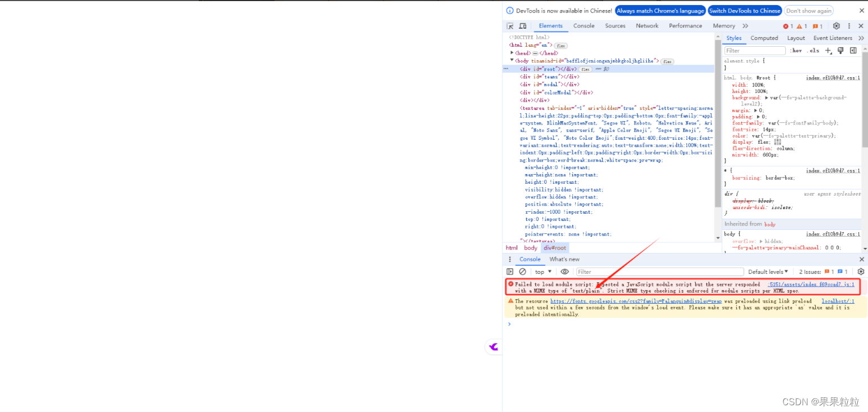Focus the Console Filter input
This screenshot has width=868, height=412.
click(660, 272)
